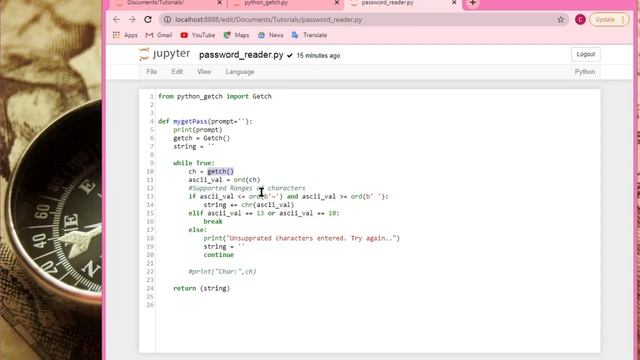The image size is (640, 360).
Task: Open the View menu
Action: [x=204, y=72]
